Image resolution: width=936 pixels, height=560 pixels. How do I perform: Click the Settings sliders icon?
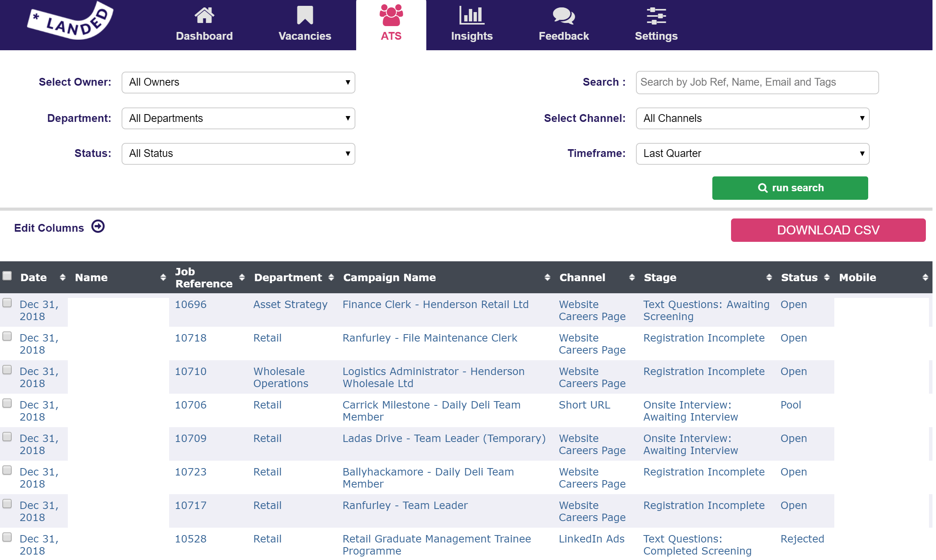coord(656,16)
